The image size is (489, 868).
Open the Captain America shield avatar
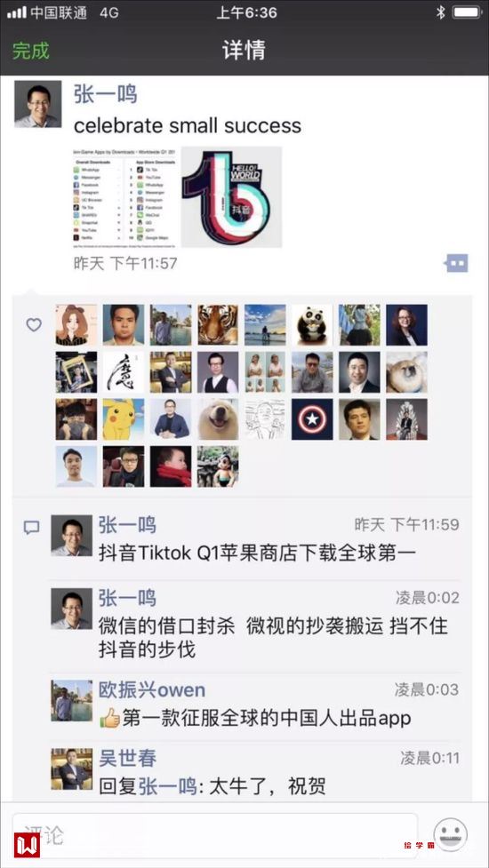(312, 419)
